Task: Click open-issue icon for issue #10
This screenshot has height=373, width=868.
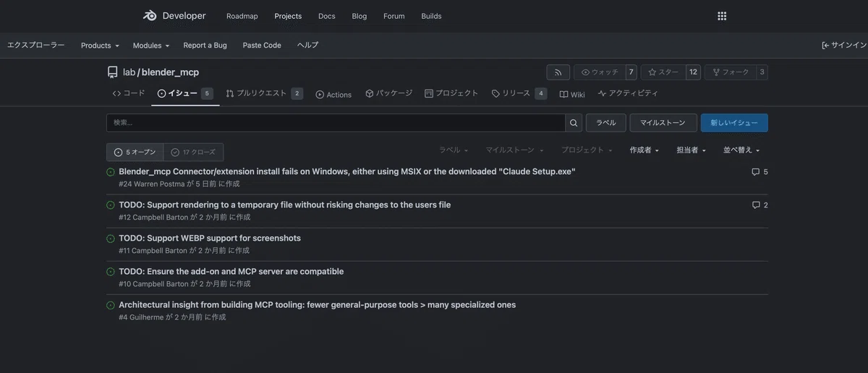Action: pyautogui.click(x=111, y=272)
